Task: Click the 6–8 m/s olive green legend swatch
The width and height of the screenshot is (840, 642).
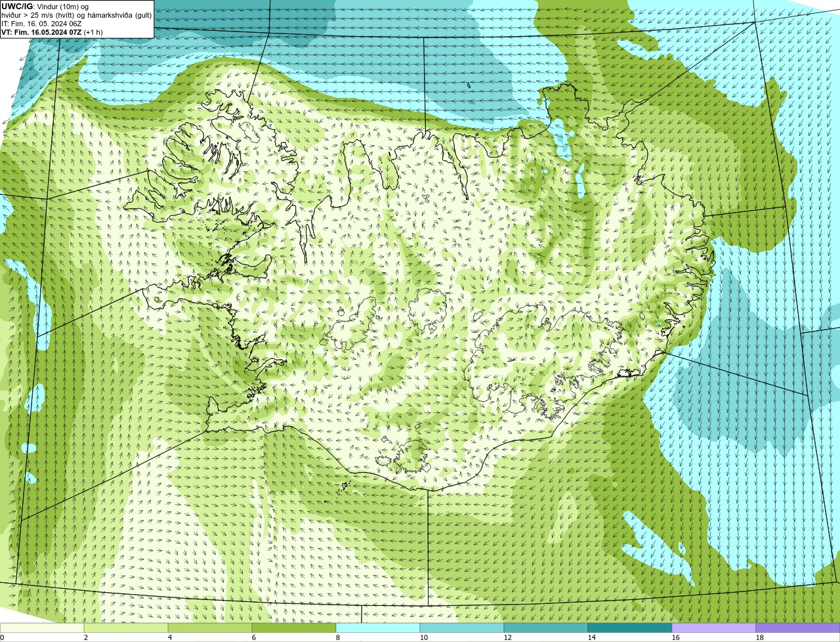Action: [294, 628]
